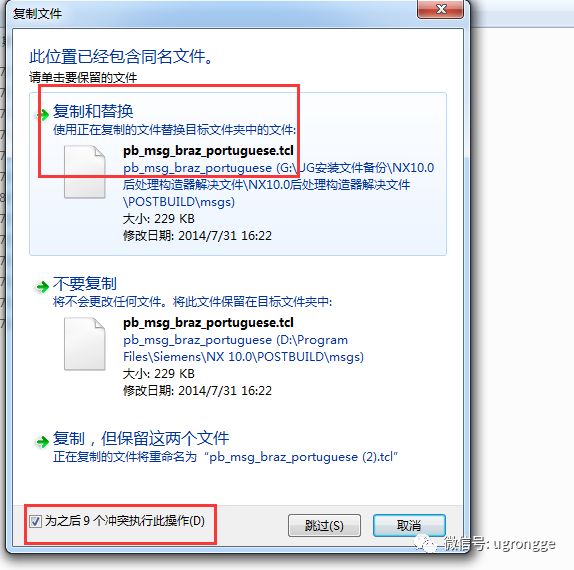The image size is (574, 570).
Task: Select 复制，但保留这两个文件 heading
Action: click(141, 438)
